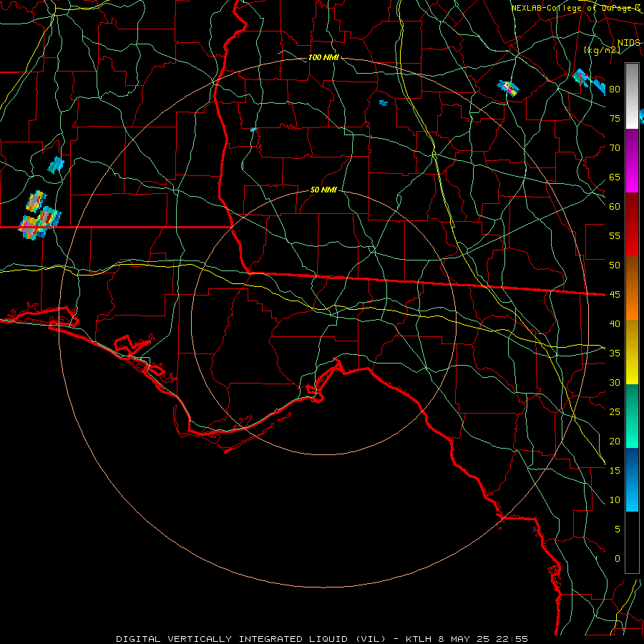Viewport: 644px width, 644px height.
Task: Select the blue segment of the VIL scale
Action: tap(632, 479)
